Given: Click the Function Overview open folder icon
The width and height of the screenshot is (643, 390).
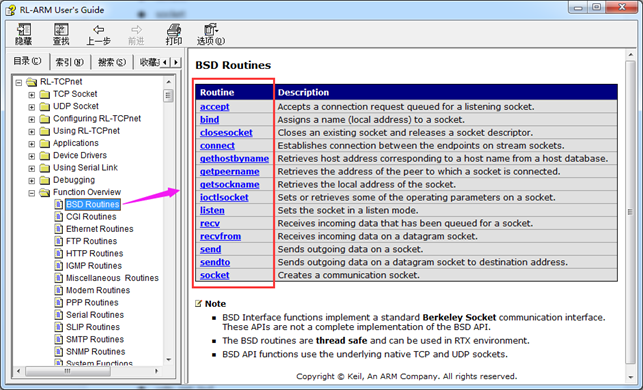Looking at the screenshot, I should pyautogui.click(x=45, y=192).
